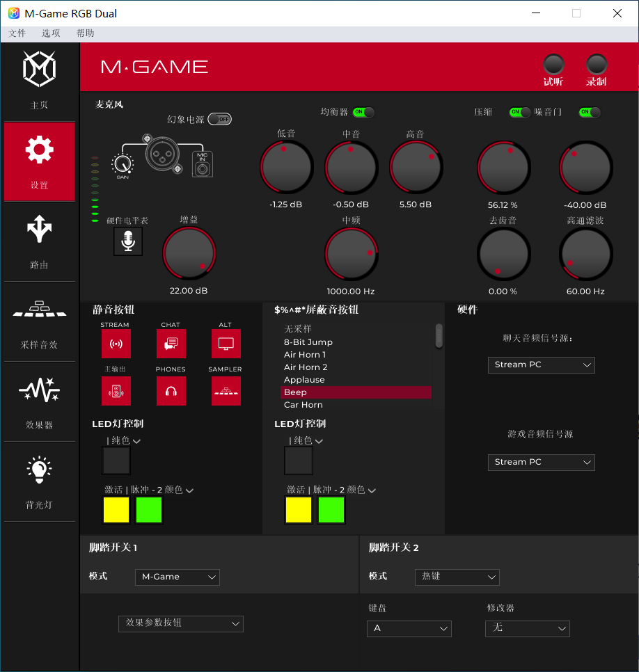Pick the yellow swatch under 静音按钮 LED
Viewport: 639px width, 672px height.
point(116,510)
